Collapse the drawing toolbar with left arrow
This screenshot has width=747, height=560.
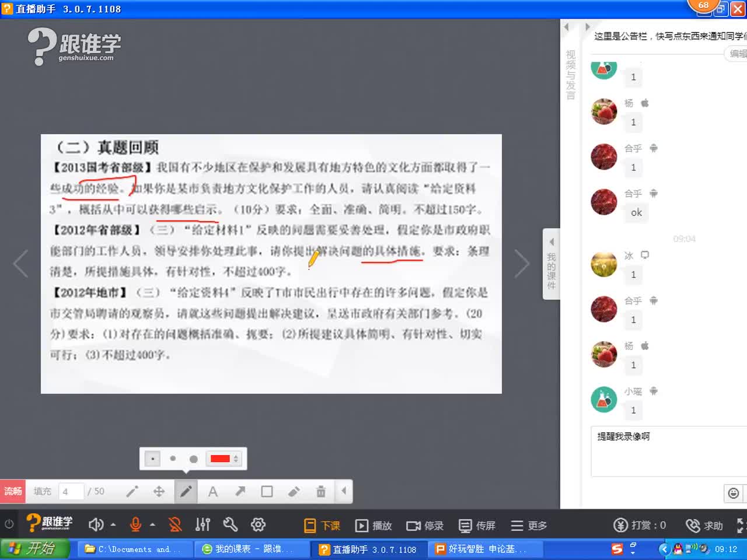(x=344, y=491)
